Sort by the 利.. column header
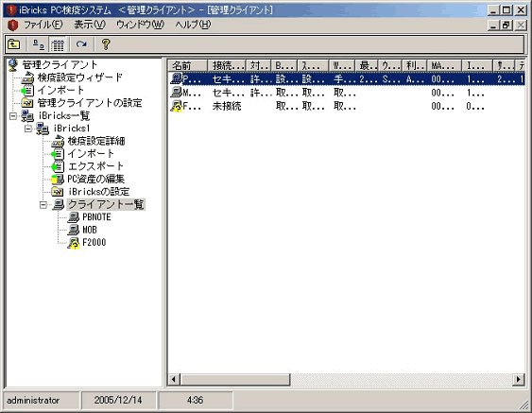This screenshot has height=413, width=532. click(415, 65)
